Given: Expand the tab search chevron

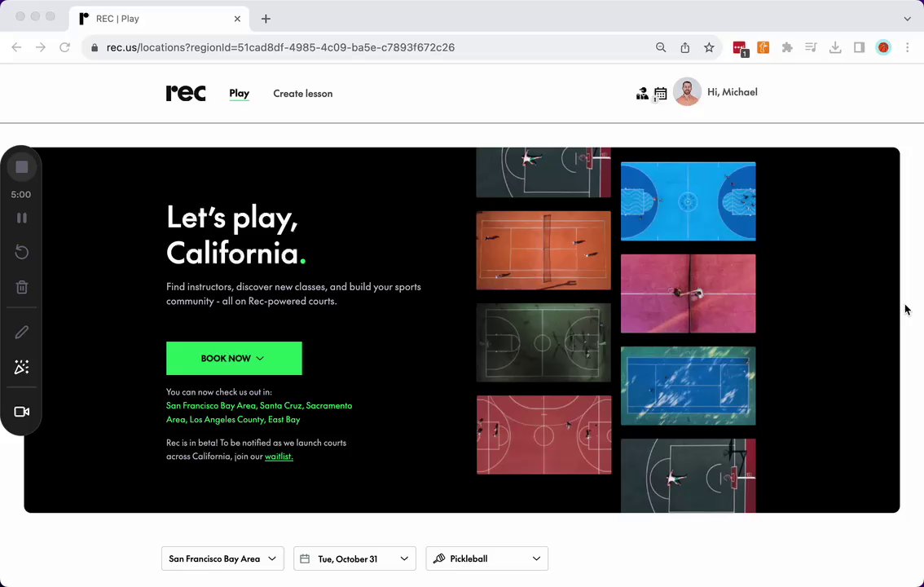Looking at the screenshot, I should [x=908, y=19].
